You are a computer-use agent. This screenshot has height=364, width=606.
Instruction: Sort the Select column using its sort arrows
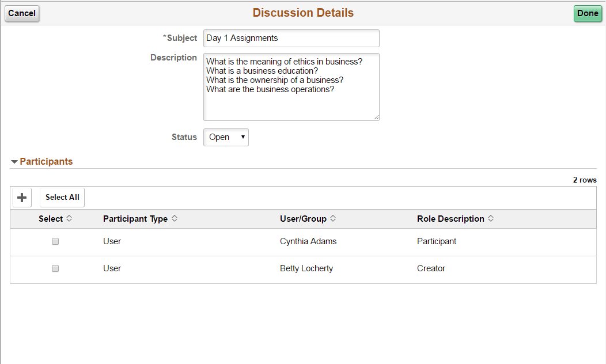pyautogui.click(x=69, y=218)
